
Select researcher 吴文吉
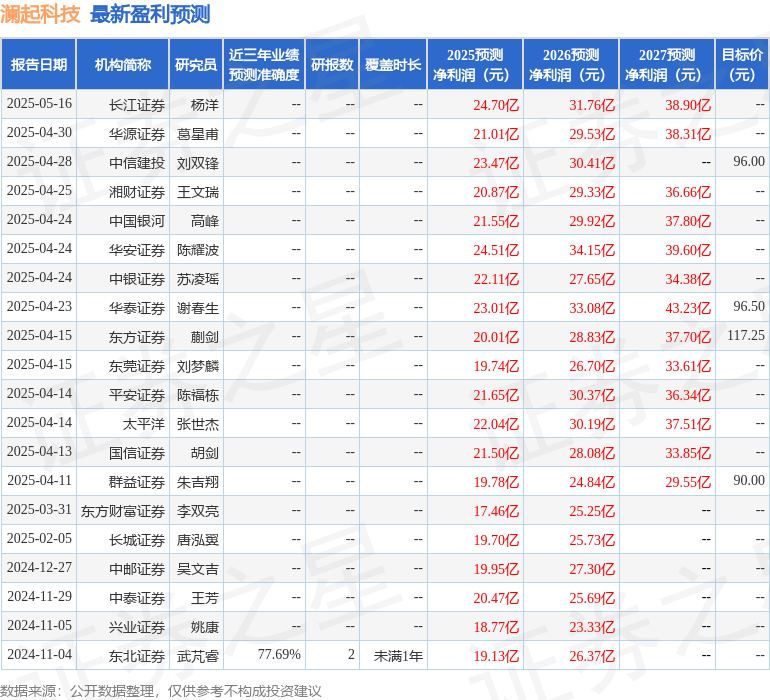click(x=198, y=569)
